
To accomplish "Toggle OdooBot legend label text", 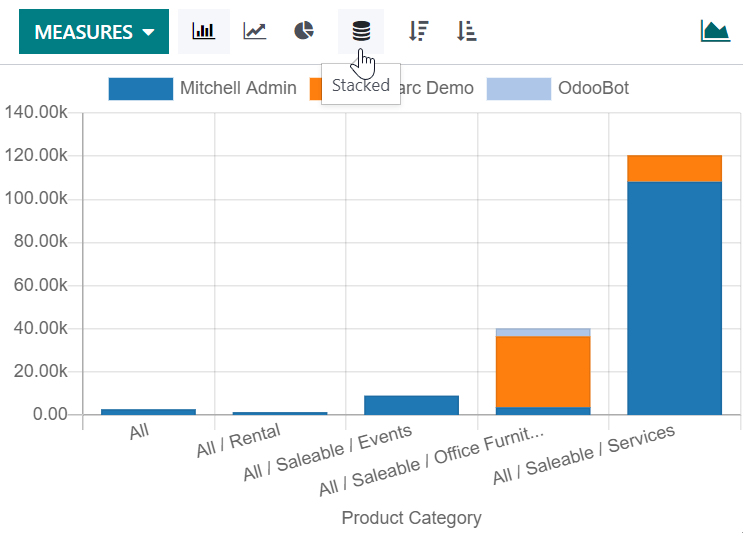I will (593, 88).
